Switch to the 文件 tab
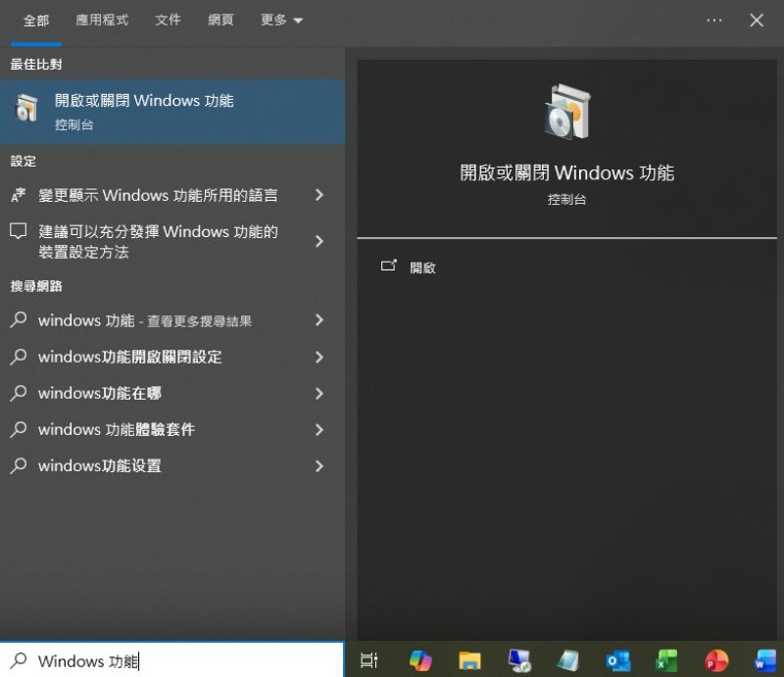 point(168,21)
